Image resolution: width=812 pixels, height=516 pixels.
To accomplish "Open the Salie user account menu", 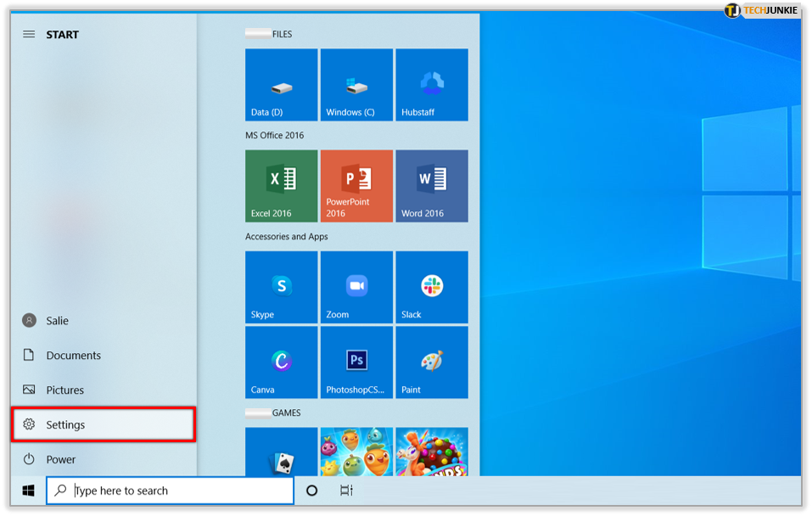I will click(x=104, y=321).
